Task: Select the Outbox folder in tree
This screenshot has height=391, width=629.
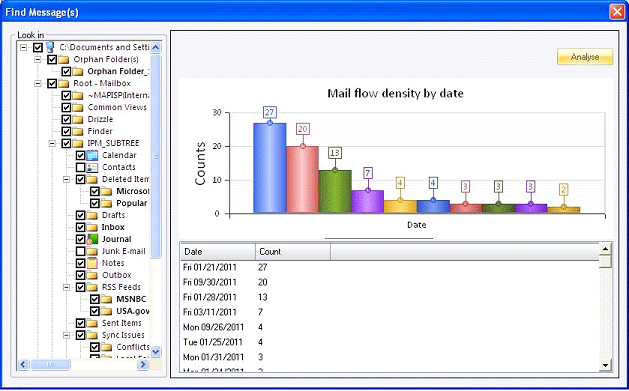Action: click(117, 275)
